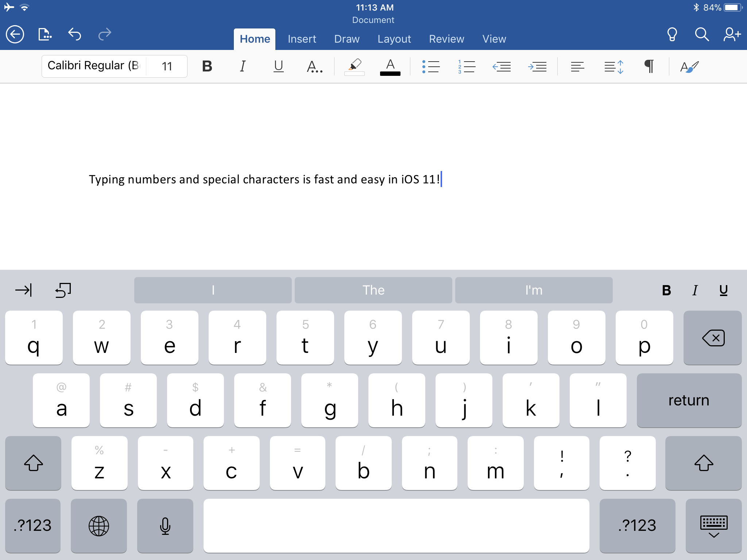Tap the back arrow circle icon

click(x=15, y=35)
